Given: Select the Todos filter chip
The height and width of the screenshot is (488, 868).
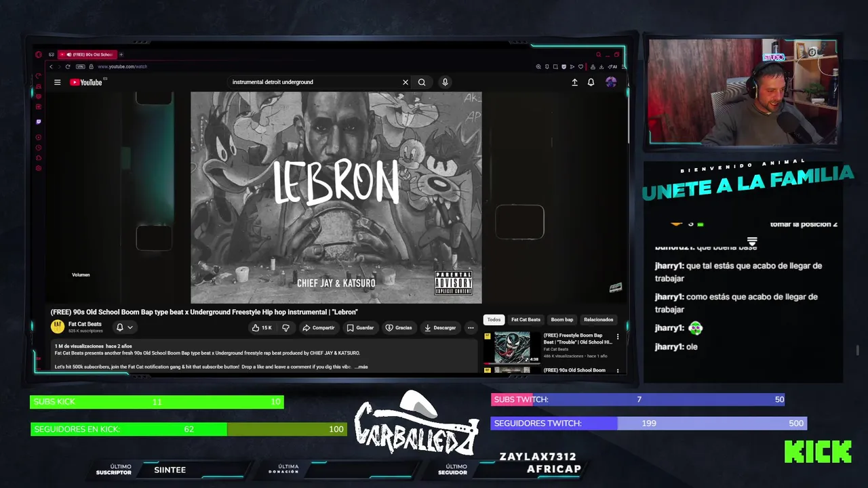Looking at the screenshot, I should coord(494,319).
